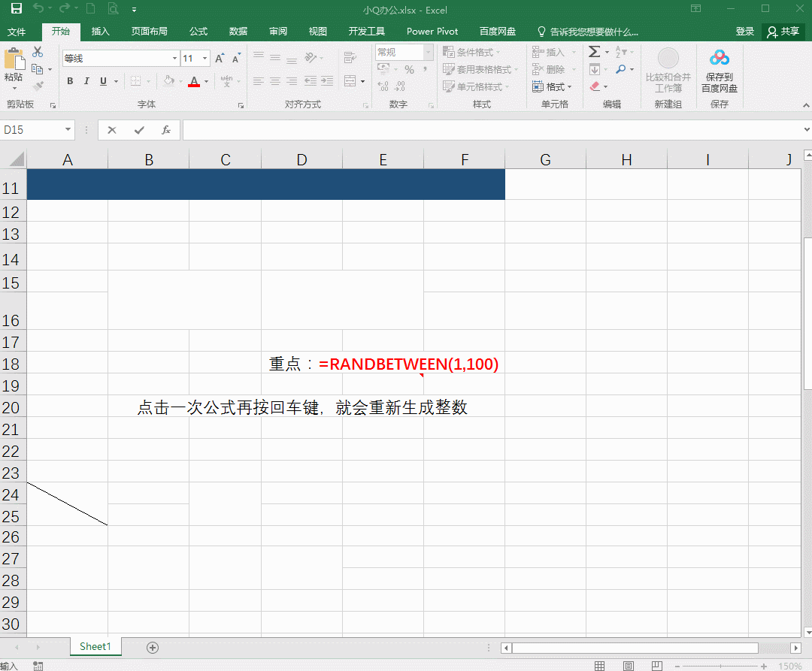Expand the Font group dialog launcher
This screenshot has height=671, width=812.
[241, 105]
